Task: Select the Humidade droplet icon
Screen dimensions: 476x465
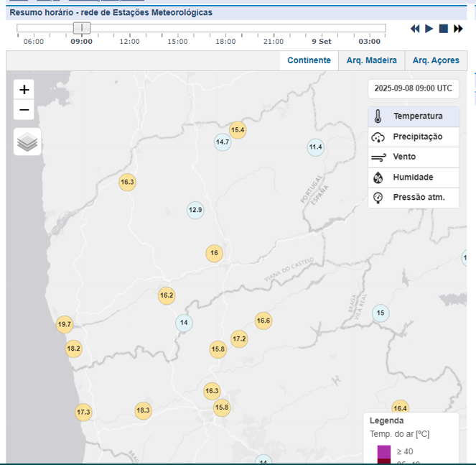Action: (x=378, y=178)
